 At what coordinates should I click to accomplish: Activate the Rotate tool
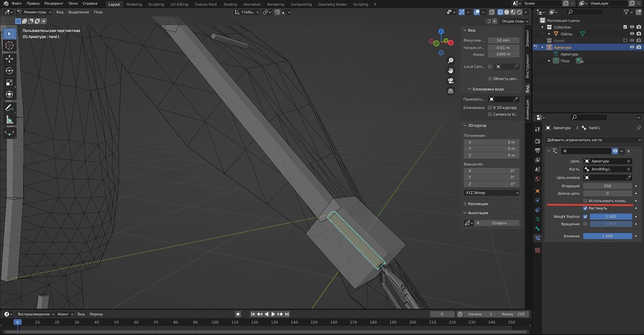[x=9, y=71]
